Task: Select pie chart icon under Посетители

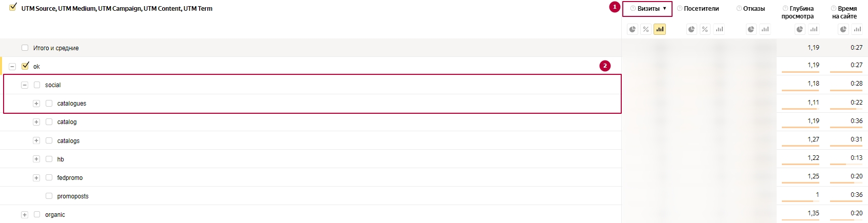Action: click(x=692, y=29)
